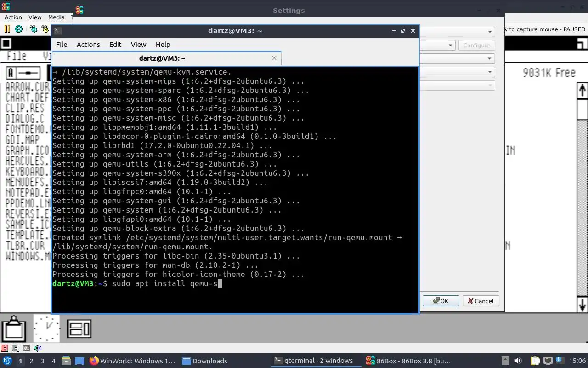Select CLIP.RES in the file list

[25, 108]
